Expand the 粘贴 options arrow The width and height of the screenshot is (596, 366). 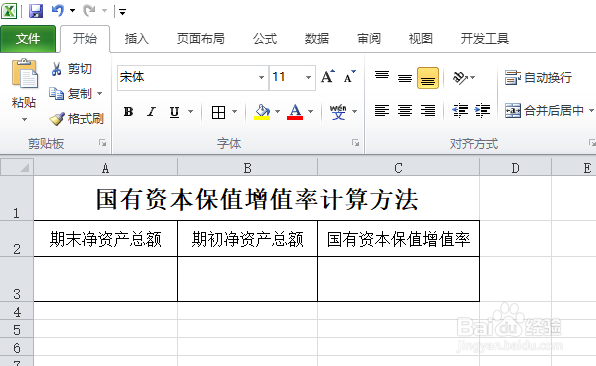coord(24,119)
